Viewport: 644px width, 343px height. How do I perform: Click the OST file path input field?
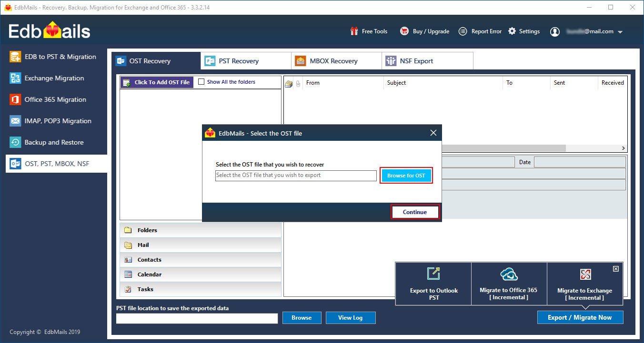(296, 176)
